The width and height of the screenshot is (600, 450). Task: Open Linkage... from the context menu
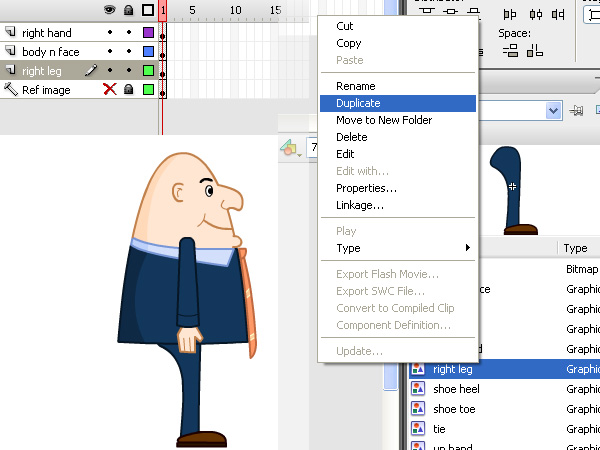coord(360,205)
